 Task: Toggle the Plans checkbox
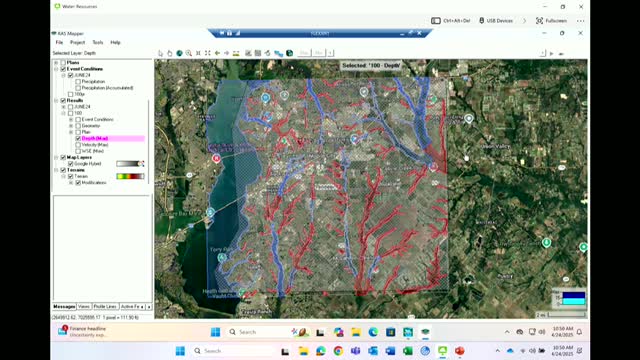tap(63, 62)
